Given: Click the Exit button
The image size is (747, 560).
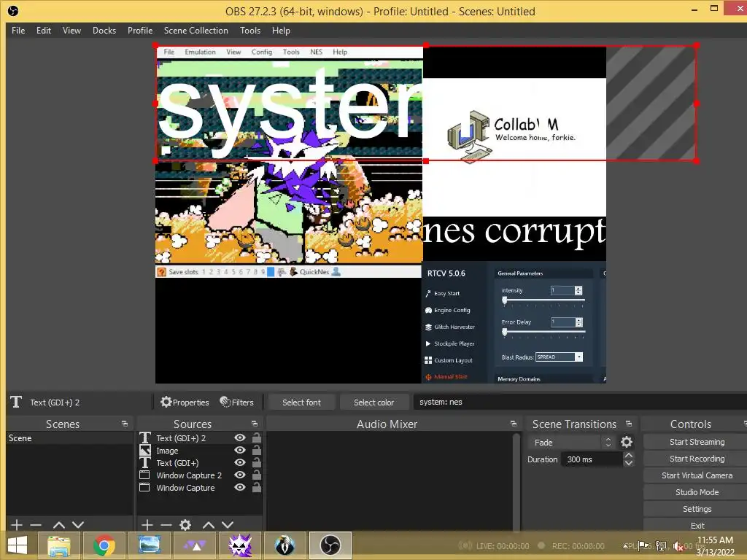Looking at the screenshot, I should pos(697,525).
